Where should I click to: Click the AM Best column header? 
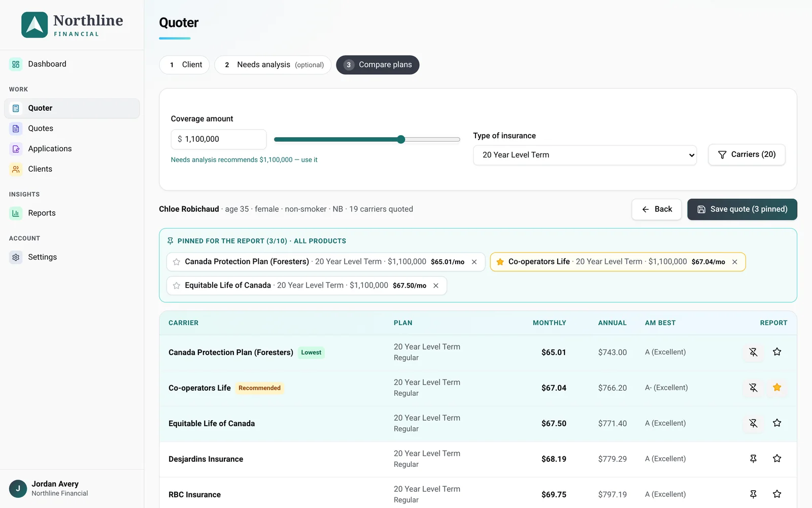click(x=660, y=323)
